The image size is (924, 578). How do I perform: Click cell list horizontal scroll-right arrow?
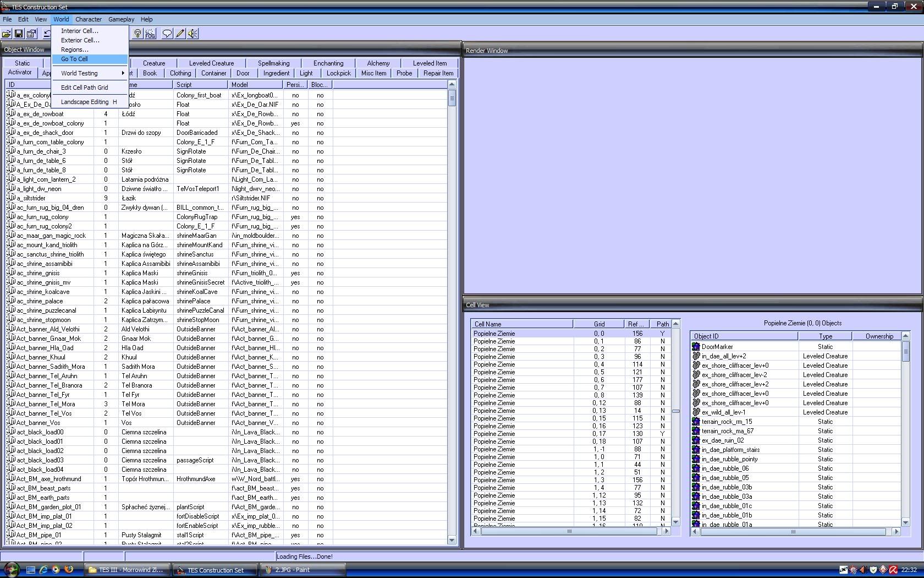[667, 531]
